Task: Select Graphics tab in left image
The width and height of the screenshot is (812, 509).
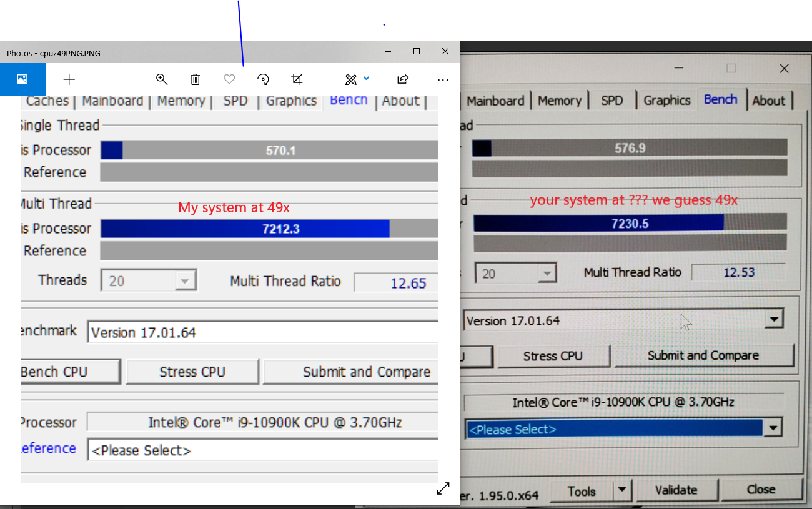Action: click(x=291, y=101)
